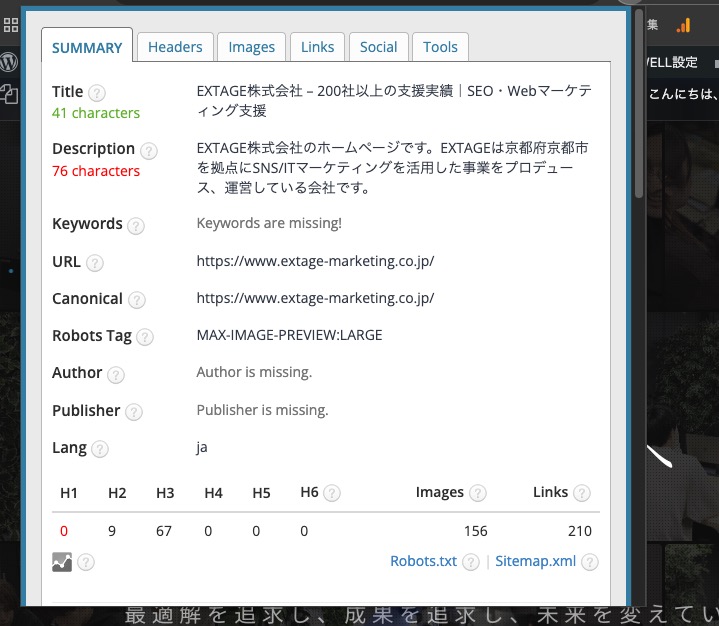The width and height of the screenshot is (719, 626).
Task: Click the '41 characters' title count
Action: click(x=96, y=113)
